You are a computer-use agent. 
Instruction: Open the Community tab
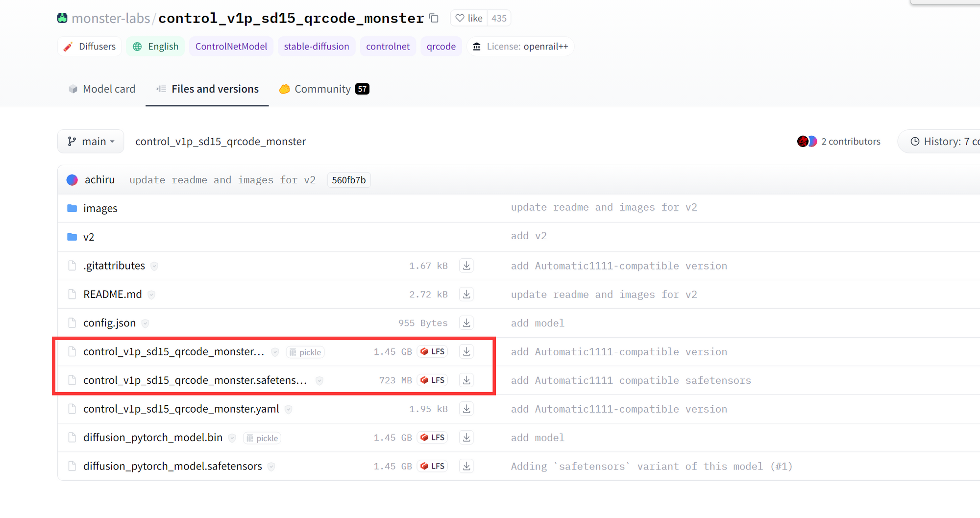pos(323,89)
